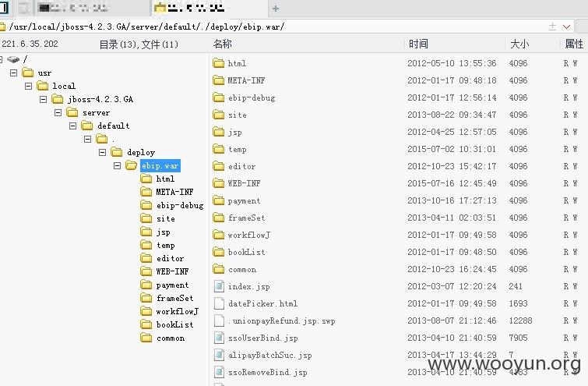
Task: Sort by 大小 column header
Action: [x=519, y=44]
